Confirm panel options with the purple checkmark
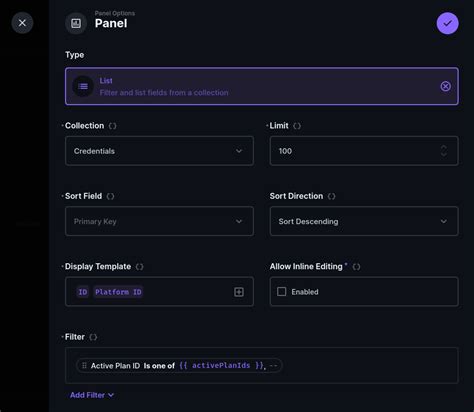The image size is (474, 412). (447, 23)
